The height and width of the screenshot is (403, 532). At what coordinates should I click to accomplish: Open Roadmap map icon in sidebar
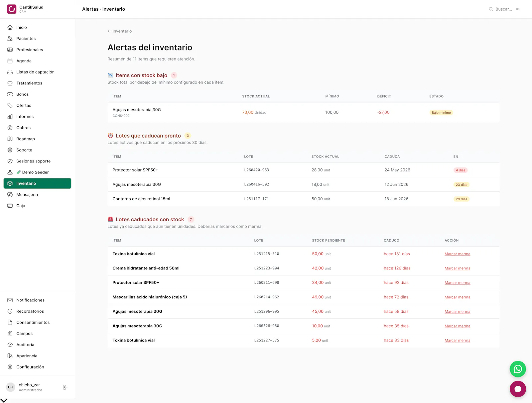(10, 139)
